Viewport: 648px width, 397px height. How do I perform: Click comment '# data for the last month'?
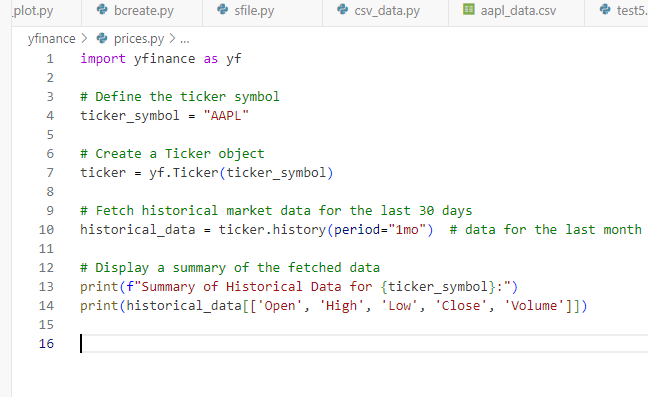546,230
